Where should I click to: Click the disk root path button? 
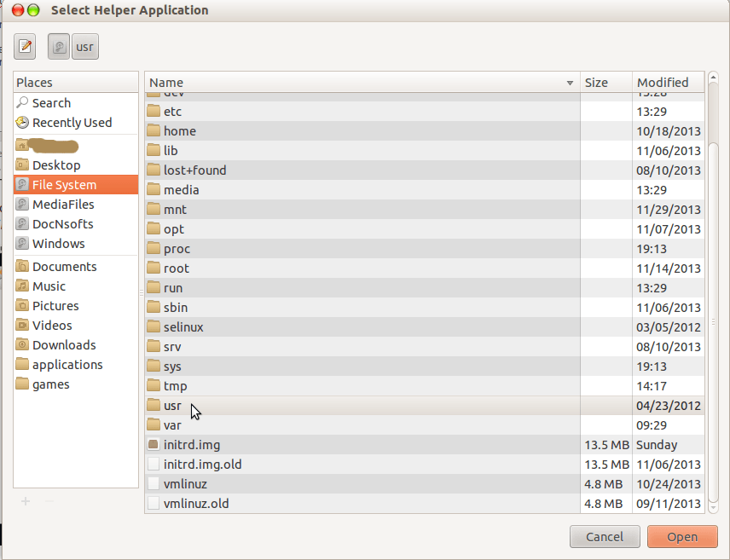pos(59,47)
